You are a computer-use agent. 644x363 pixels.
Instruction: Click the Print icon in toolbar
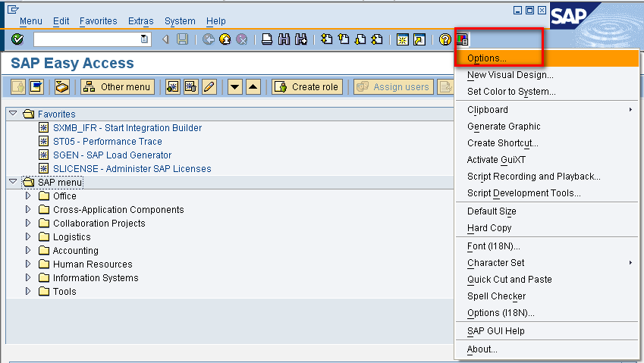click(267, 39)
